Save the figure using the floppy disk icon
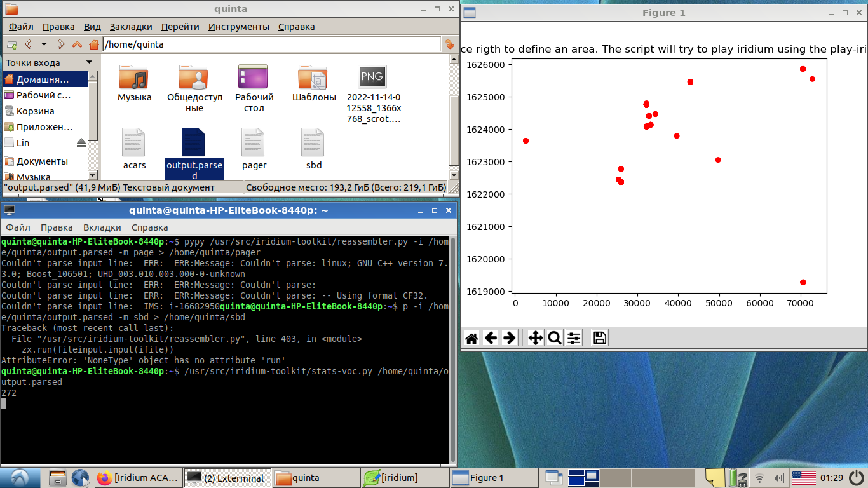 click(599, 338)
